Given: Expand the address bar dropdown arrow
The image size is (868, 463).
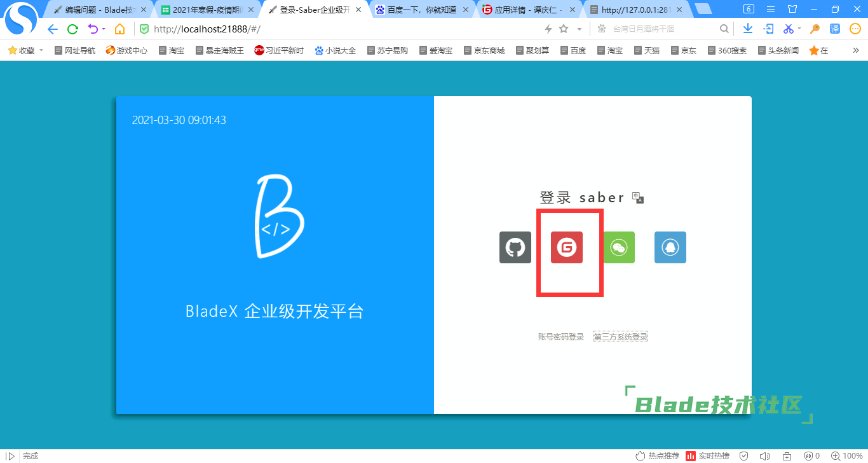Looking at the screenshot, I should (x=580, y=29).
